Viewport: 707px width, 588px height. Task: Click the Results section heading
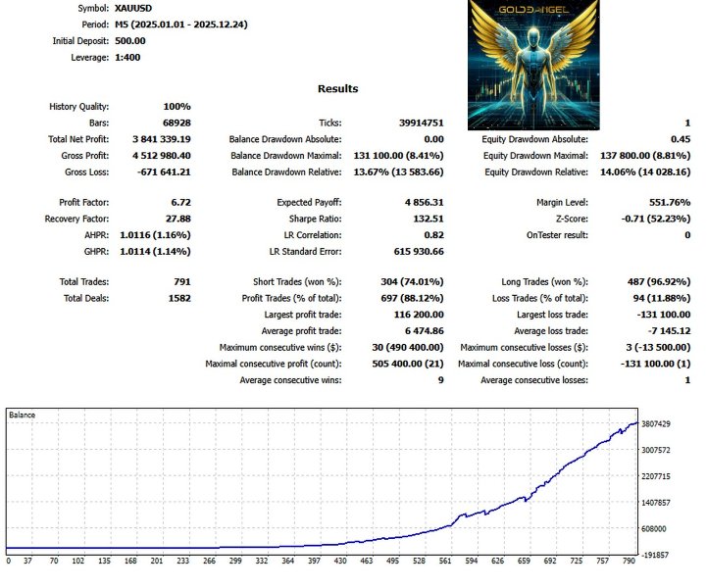337,88
